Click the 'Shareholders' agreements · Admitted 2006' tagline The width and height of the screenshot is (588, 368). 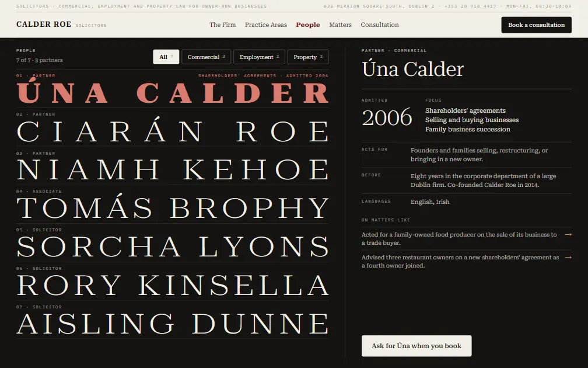[x=263, y=75]
